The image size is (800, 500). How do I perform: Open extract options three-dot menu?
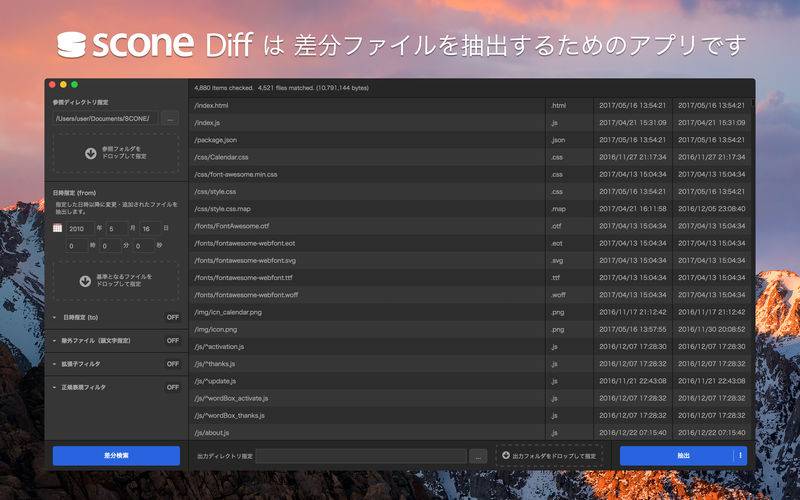[x=740, y=456]
